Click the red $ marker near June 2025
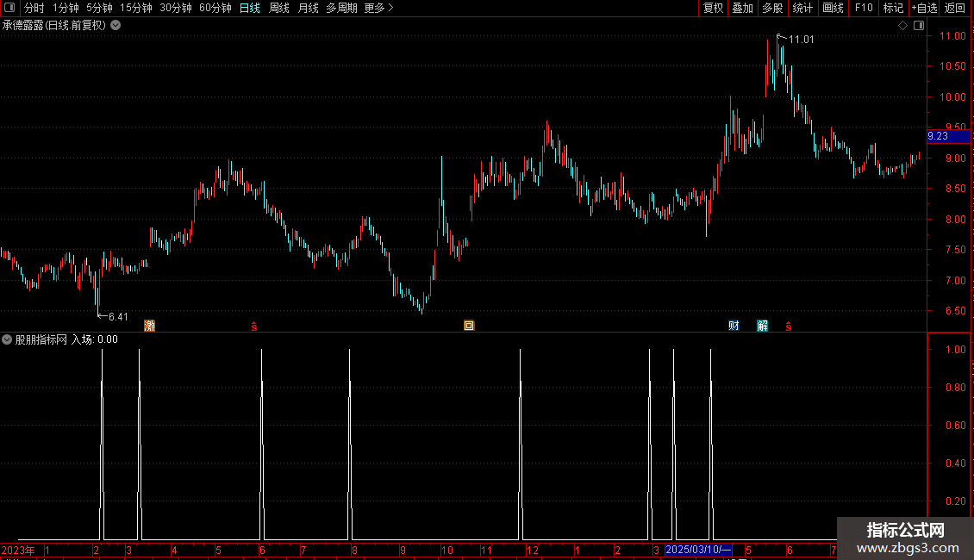The width and height of the screenshot is (974, 560). tap(789, 326)
